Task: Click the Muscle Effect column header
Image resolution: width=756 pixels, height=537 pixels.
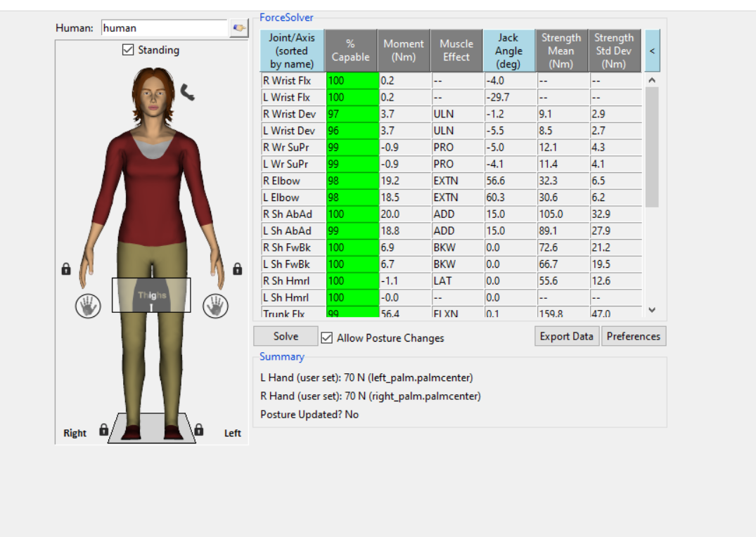Action: tap(456, 51)
